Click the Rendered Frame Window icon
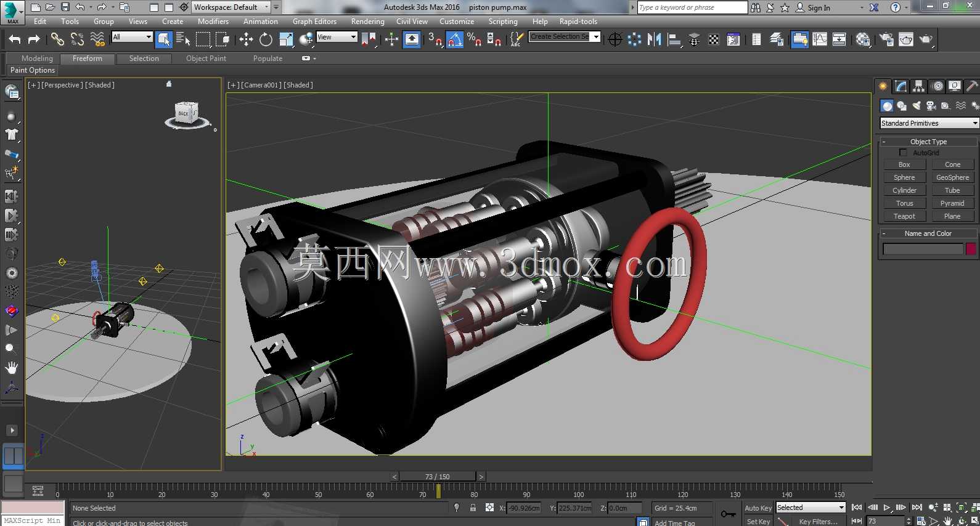The width and height of the screenshot is (980, 526). tap(906, 39)
